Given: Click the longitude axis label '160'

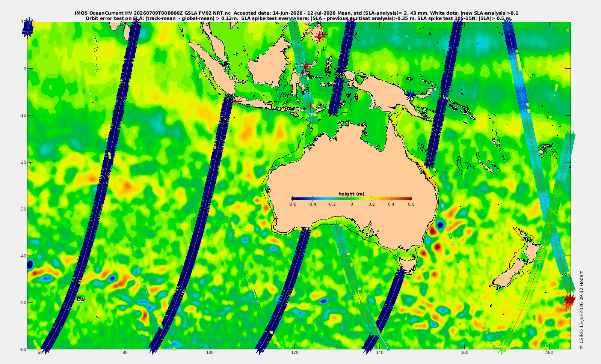Looking at the screenshot, I should 465,353.
